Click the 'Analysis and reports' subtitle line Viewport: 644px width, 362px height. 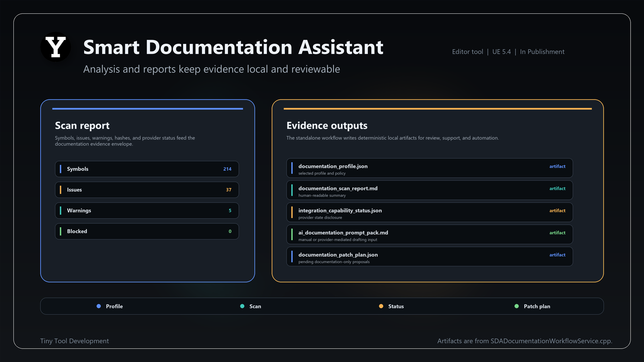[x=212, y=69]
